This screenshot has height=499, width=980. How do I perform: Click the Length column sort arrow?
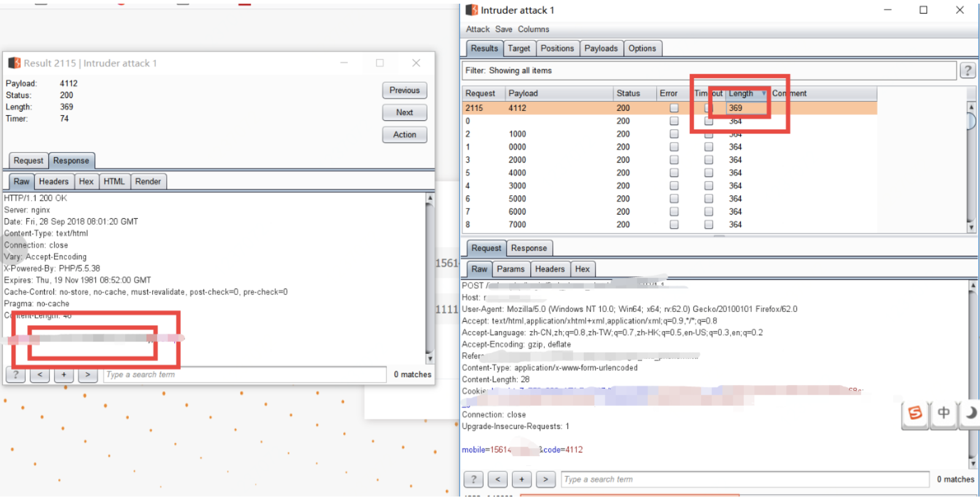click(764, 94)
